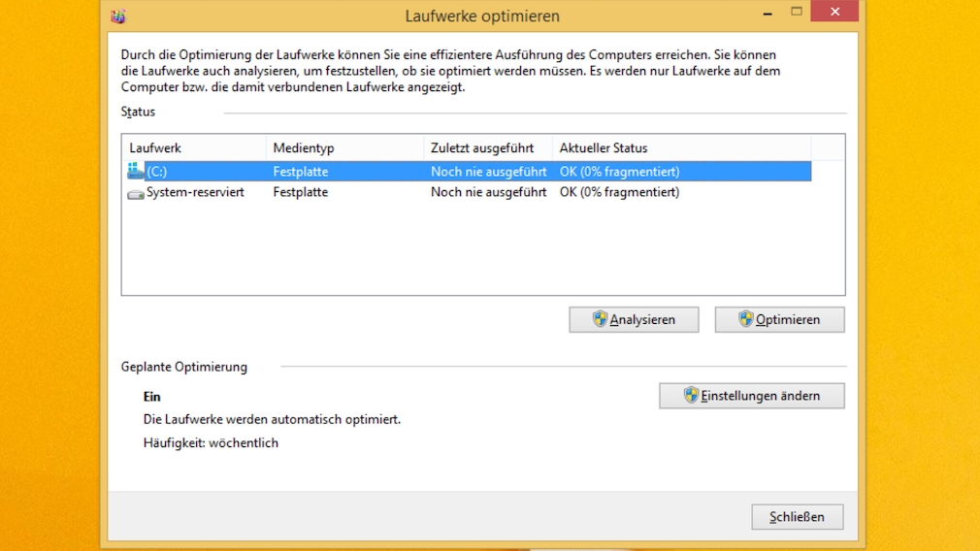Image resolution: width=980 pixels, height=551 pixels.
Task: Click the shield icon on Optimieren
Action: [x=745, y=319]
